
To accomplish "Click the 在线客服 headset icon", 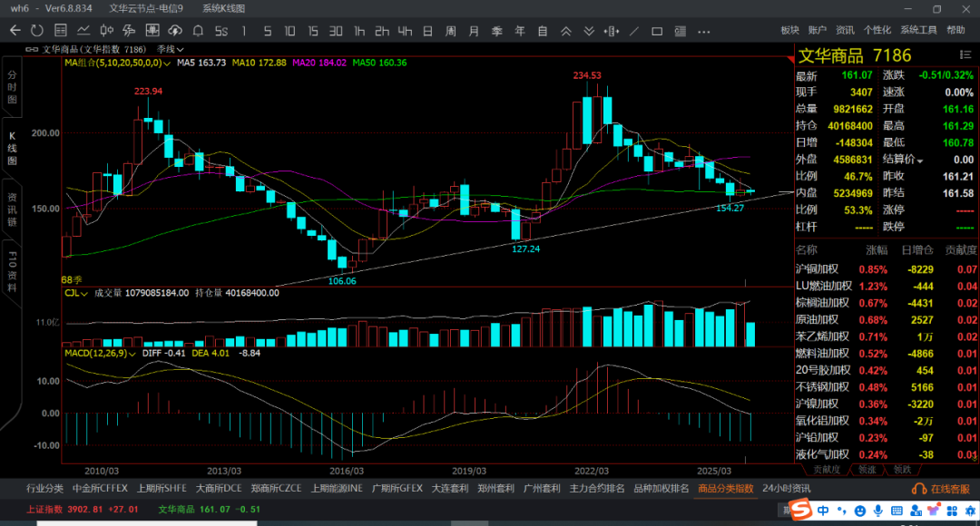I will (x=919, y=489).
